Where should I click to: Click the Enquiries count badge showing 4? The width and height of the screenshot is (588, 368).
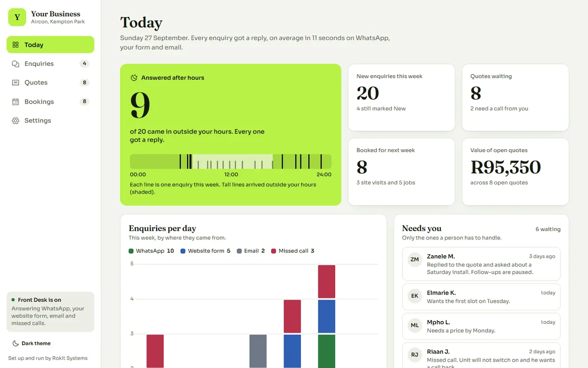point(84,64)
